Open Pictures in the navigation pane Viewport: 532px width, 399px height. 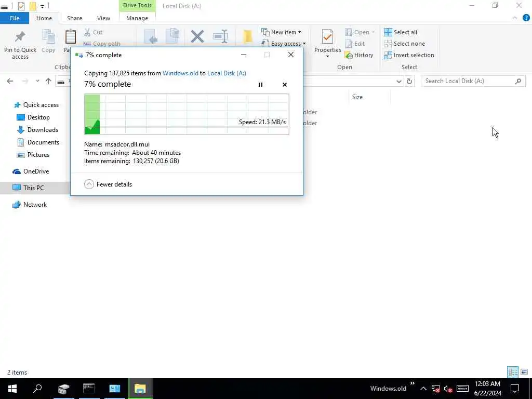click(x=33, y=155)
